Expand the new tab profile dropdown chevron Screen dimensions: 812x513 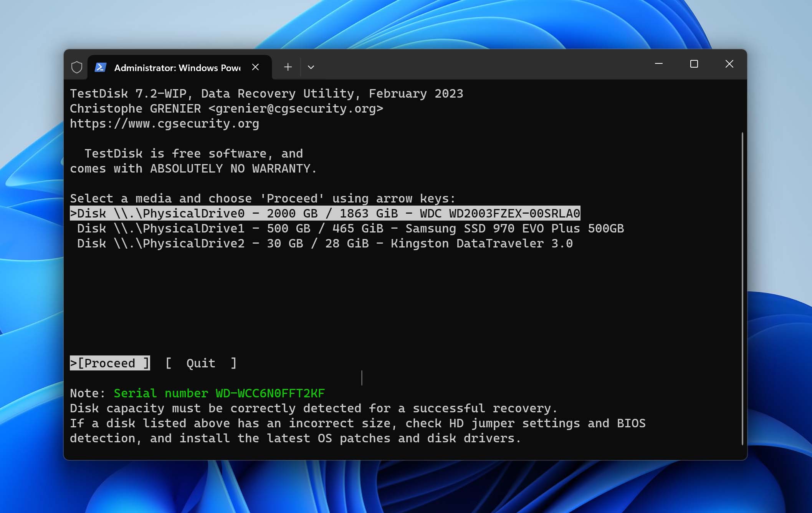(x=311, y=67)
